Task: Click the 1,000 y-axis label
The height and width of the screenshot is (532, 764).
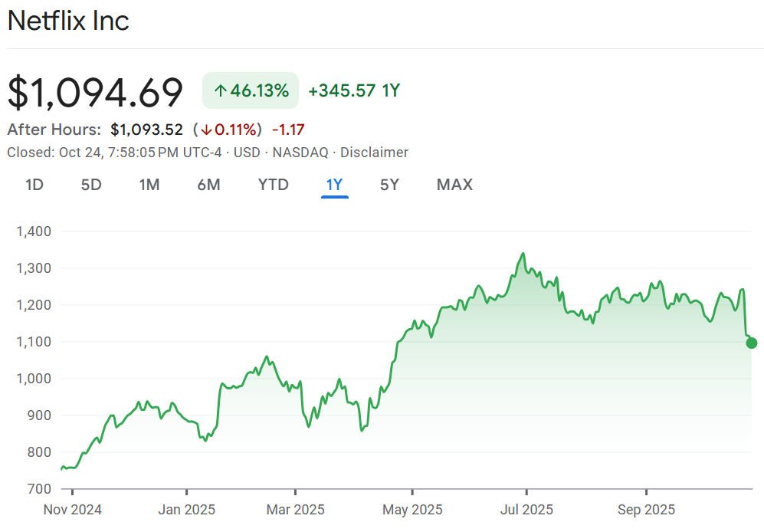Action: [34, 379]
